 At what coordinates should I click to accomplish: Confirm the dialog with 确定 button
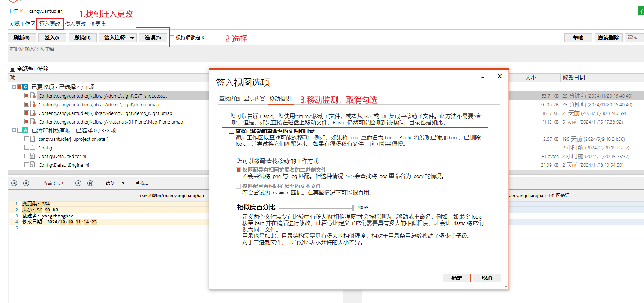click(x=456, y=278)
